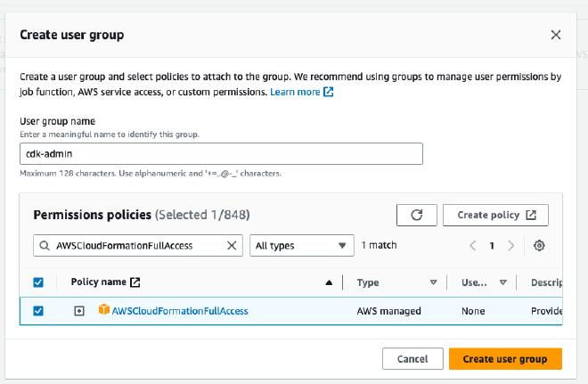This screenshot has width=588, height=384.
Task: Toggle the select-all policies checkbox
Action: point(38,282)
